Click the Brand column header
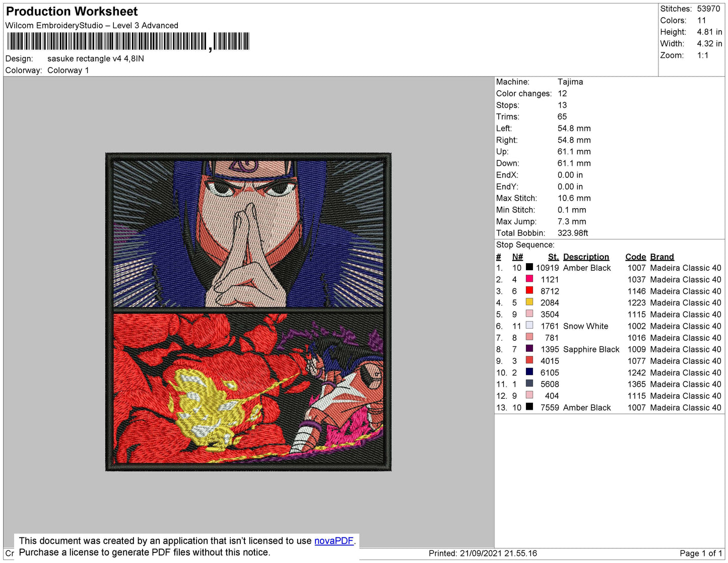Screen dimensions: 728x563 pos(661,257)
